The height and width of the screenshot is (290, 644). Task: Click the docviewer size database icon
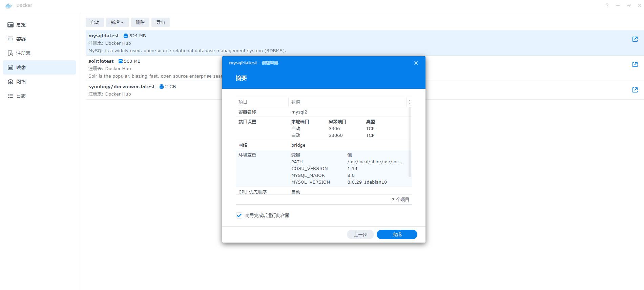[162, 86]
